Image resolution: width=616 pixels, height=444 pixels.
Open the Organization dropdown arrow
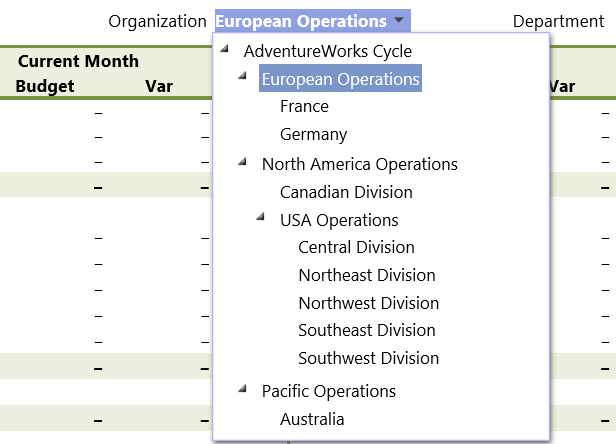(399, 21)
